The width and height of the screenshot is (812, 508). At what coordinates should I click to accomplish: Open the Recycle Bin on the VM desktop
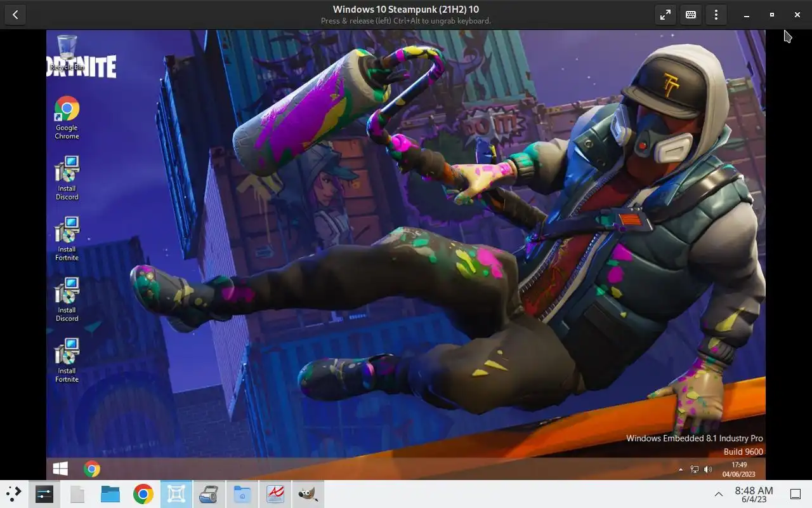point(67,53)
